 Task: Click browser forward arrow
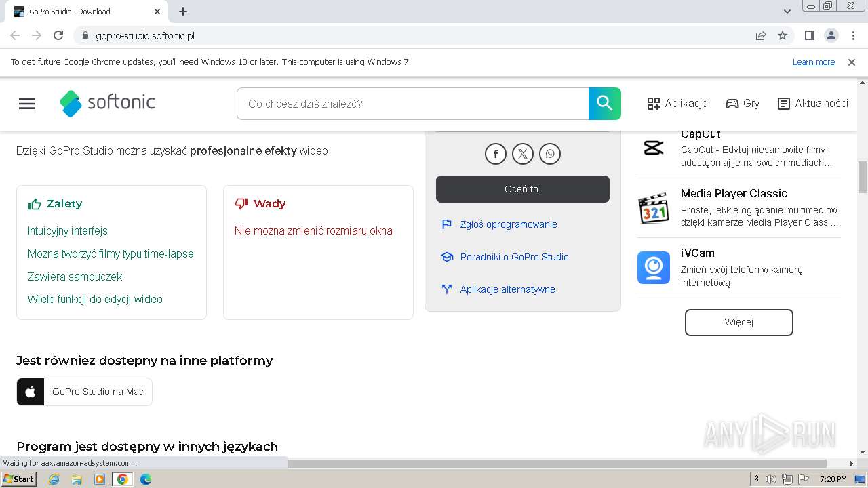37,35
